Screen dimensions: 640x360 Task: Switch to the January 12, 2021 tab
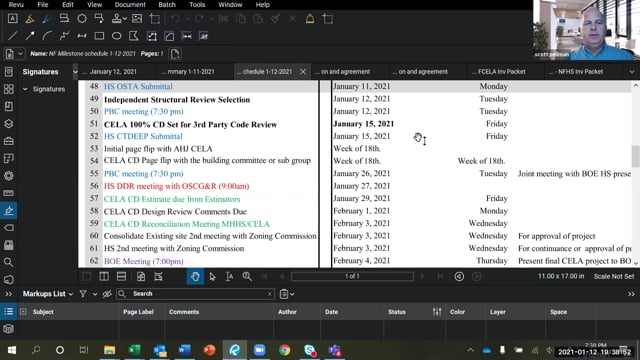(113, 72)
